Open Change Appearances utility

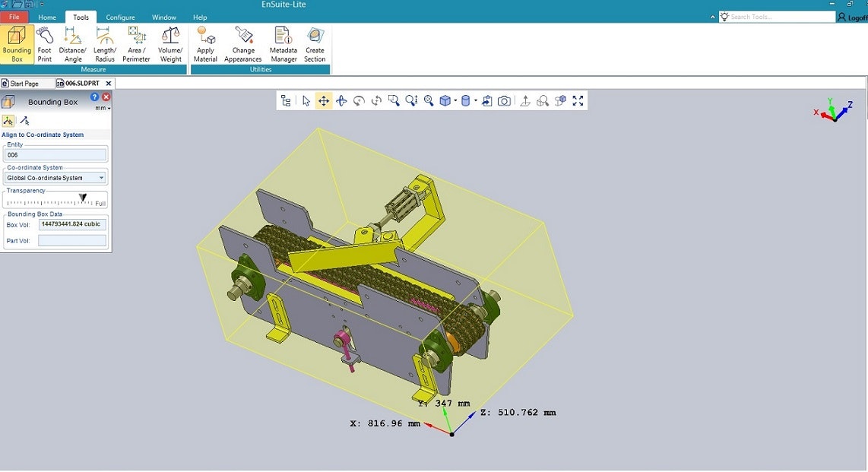(x=243, y=44)
